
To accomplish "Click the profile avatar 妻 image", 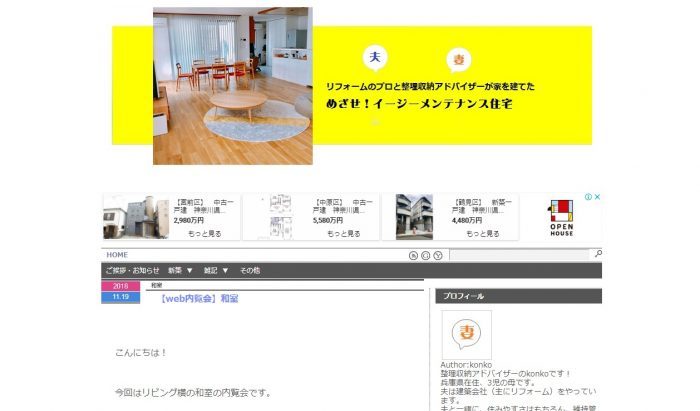I will click(x=467, y=335).
